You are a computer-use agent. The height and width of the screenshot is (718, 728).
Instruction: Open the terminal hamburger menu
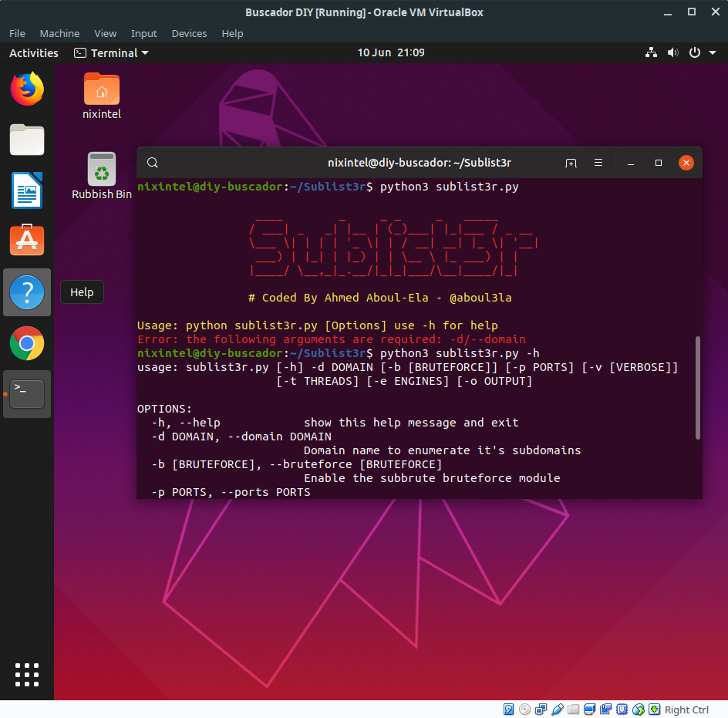click(x=598, y=163)
